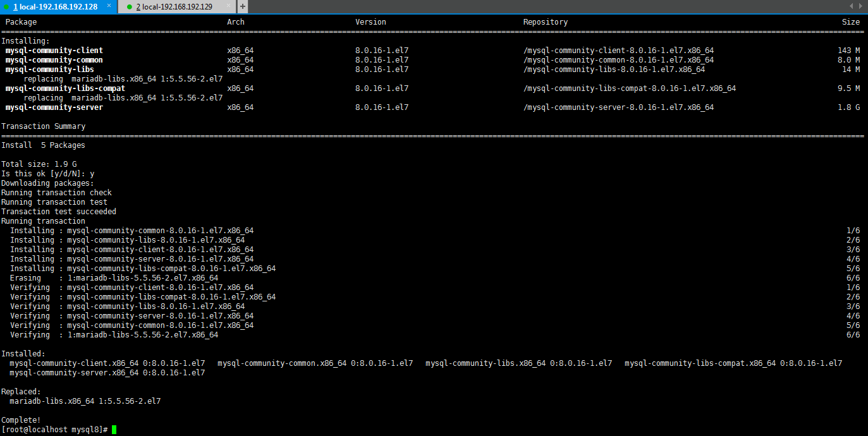
Task: Click green status dot on 192.168.192.129 tab
Action: tap(130, 6)
